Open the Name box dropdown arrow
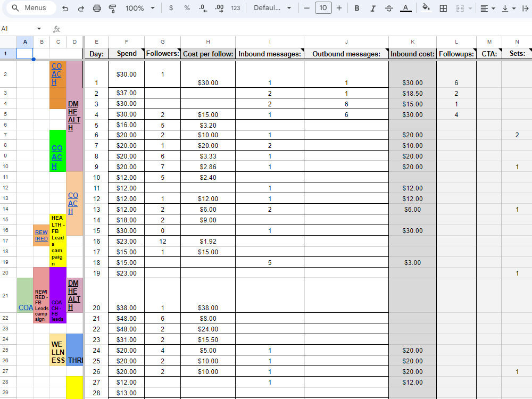Viewport: 532px width, 399px height. [x=39, y=29]
